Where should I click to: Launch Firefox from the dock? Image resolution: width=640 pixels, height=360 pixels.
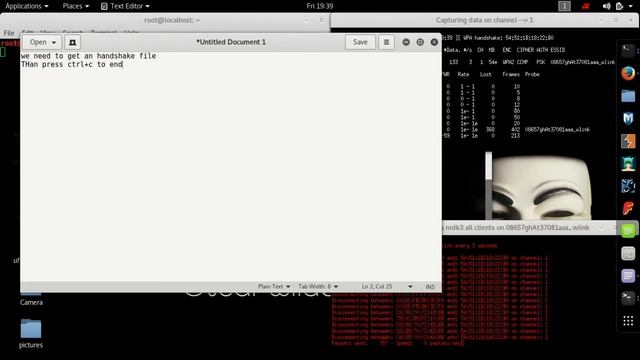(x=628, y=73)
